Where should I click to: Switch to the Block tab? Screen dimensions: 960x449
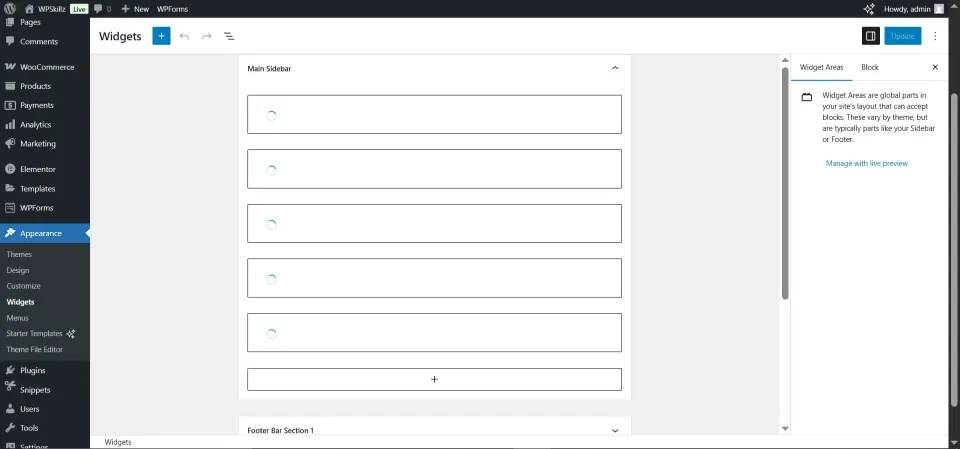point(869,67)
